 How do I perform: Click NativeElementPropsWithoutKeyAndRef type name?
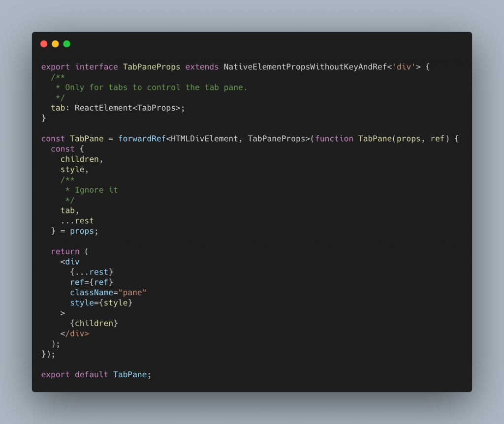305,67
